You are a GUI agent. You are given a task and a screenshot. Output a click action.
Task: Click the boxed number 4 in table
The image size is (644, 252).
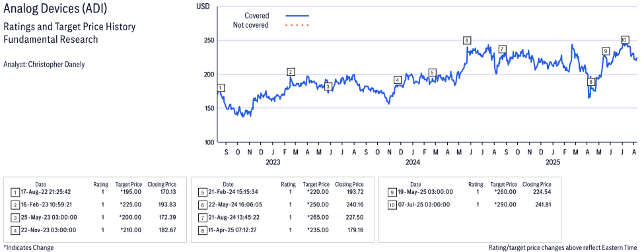pyautogui.click(x=15, y=230)
